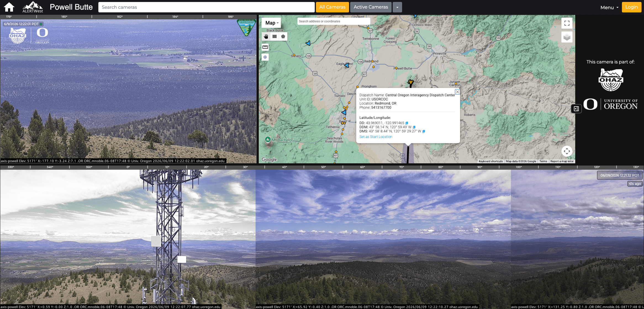Show All Cameras list
This screenshot has height=309, width=644.
[332, 7]
